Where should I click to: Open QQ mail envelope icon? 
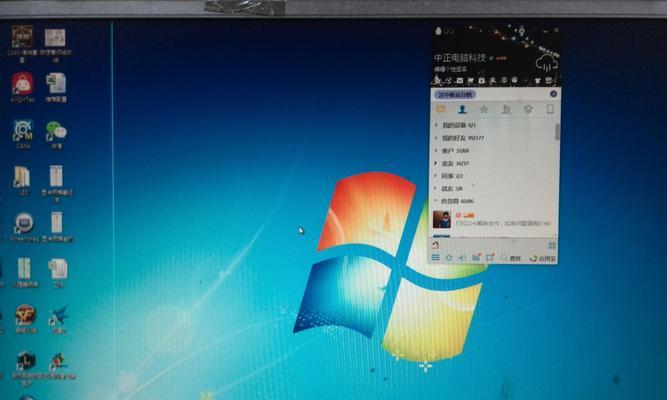click(x=459, y=80)
